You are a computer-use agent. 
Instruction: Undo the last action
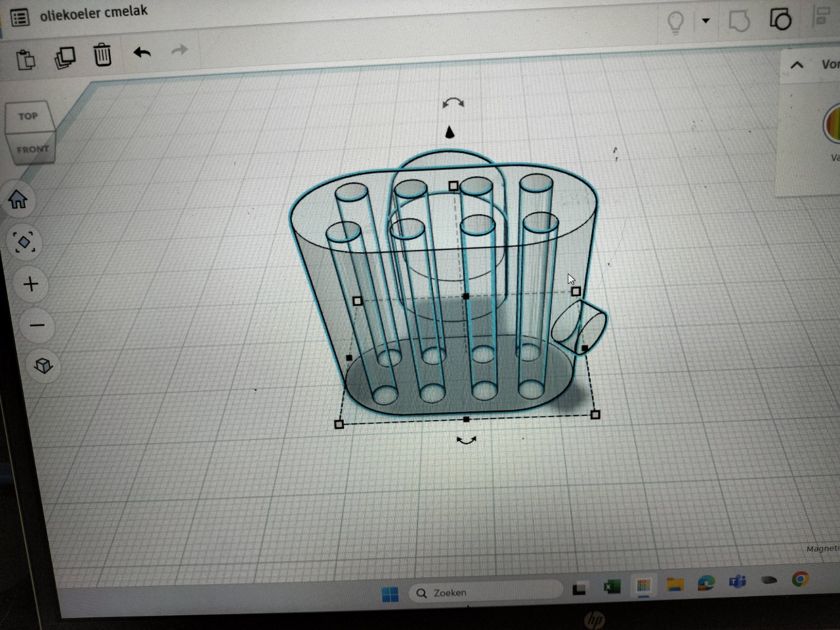pyautogui.click(x=142, y=52)
